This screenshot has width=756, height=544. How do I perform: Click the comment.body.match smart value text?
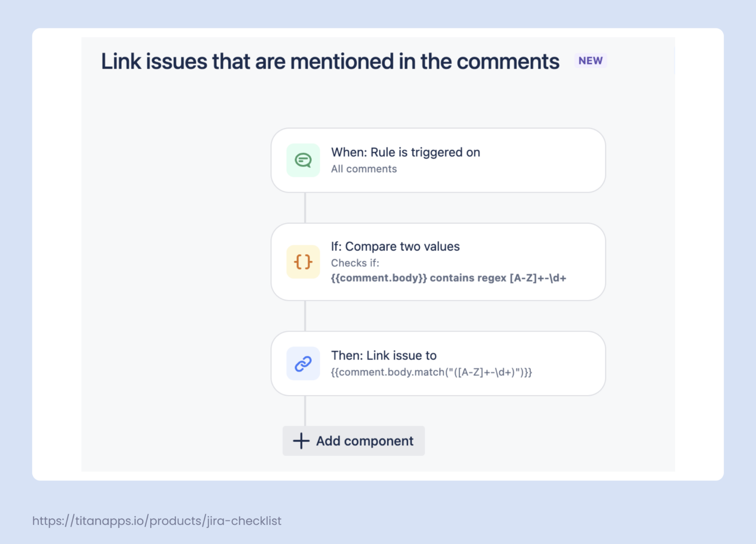(431, 373)
